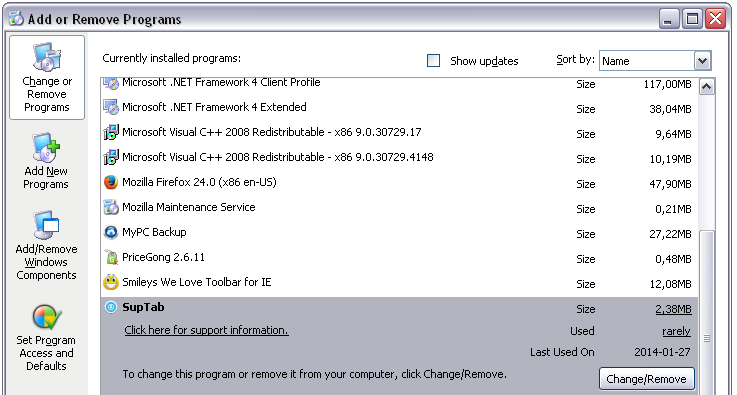Viewport: 737px width, 395px height.
Task: Select Mozilla Maintenance Service entry
Action: click(400, 207)
